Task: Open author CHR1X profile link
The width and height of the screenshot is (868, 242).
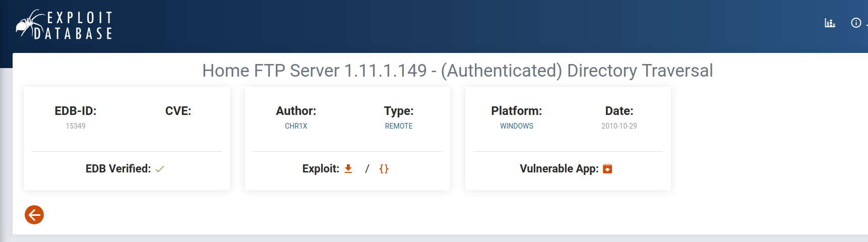Action: [x=296, y=126]
